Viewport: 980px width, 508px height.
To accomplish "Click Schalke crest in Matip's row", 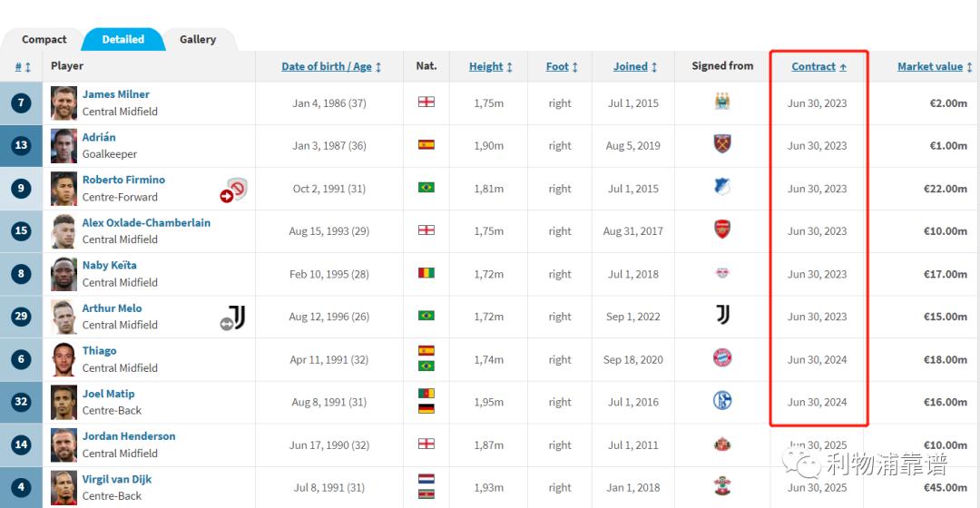I will coord(722,401).
